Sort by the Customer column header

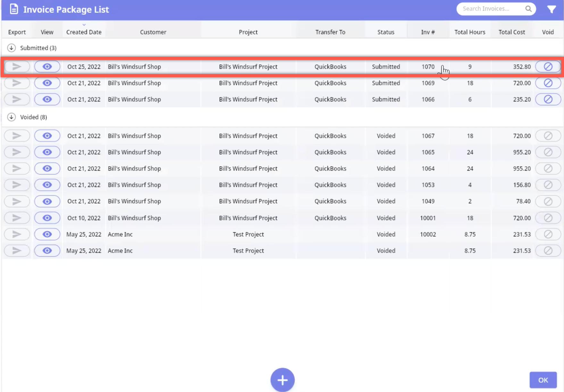tap(153, 32)
